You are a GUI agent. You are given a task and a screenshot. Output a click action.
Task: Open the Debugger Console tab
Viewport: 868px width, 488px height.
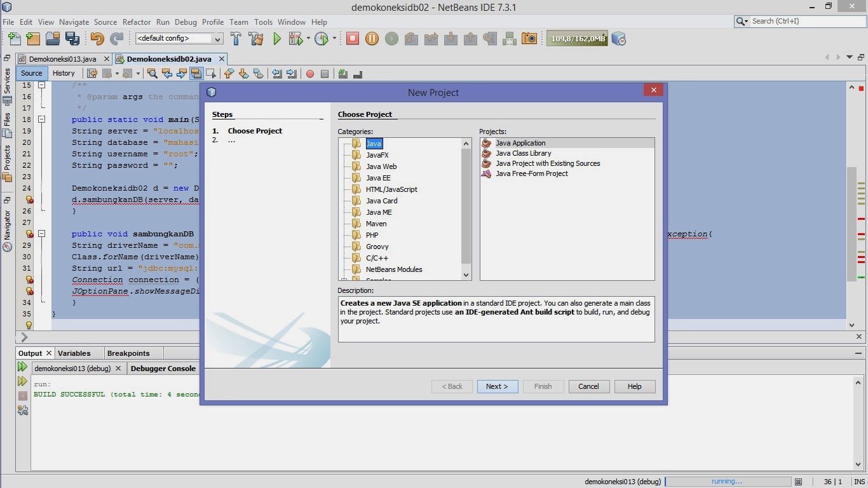click(163, 369)
